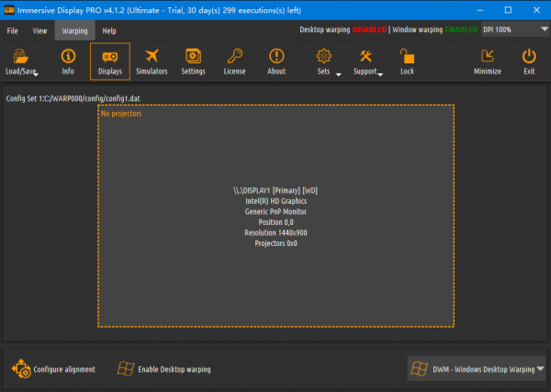Maximize the Immersive Display PRO window
The image size is (551, 392).
(x=508, y=10)
